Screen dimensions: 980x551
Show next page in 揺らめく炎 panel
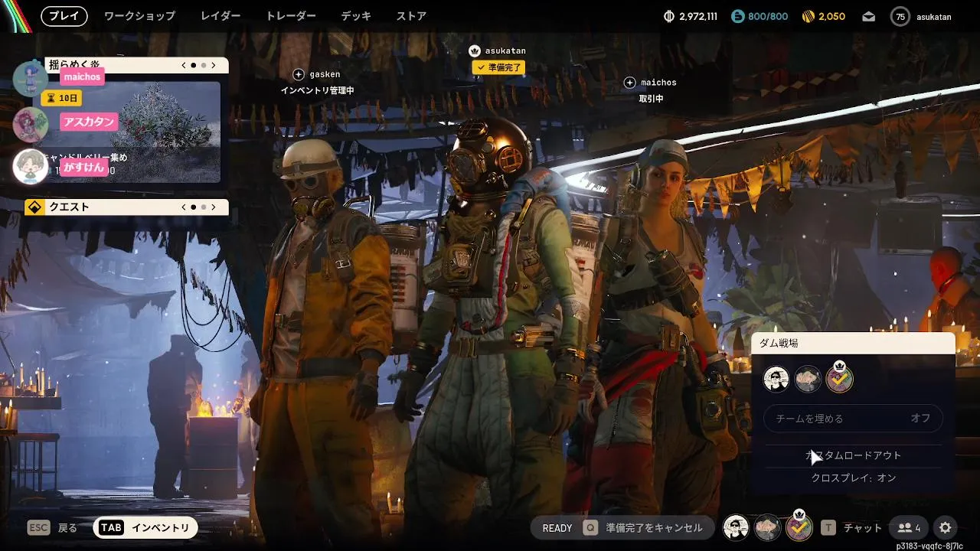[214, 66]
